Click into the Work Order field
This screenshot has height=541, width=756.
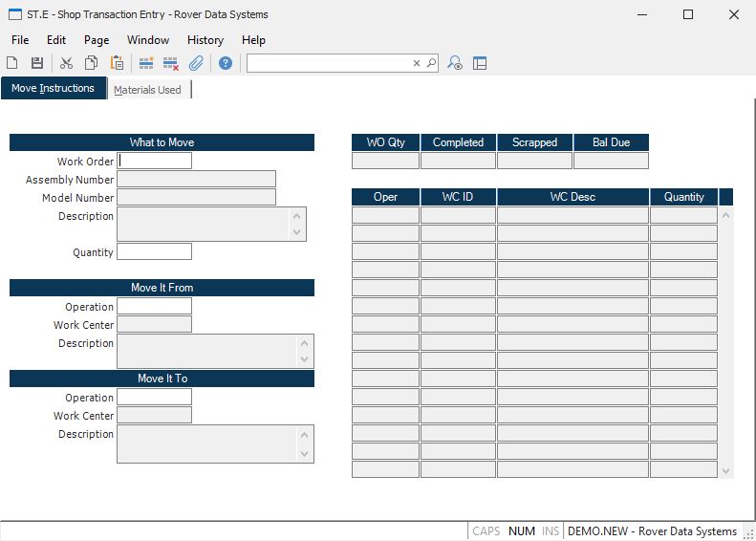[x=154, y=161]
